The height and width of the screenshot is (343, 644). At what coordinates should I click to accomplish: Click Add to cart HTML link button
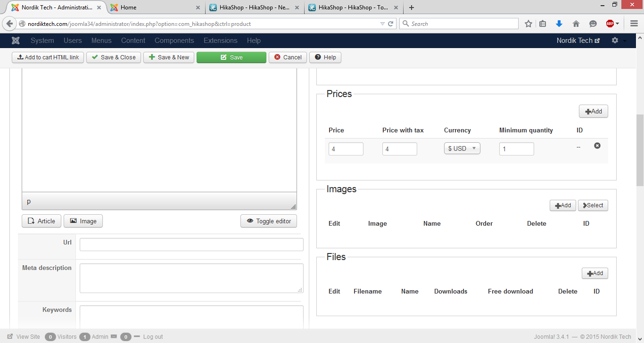coord(48,57)
